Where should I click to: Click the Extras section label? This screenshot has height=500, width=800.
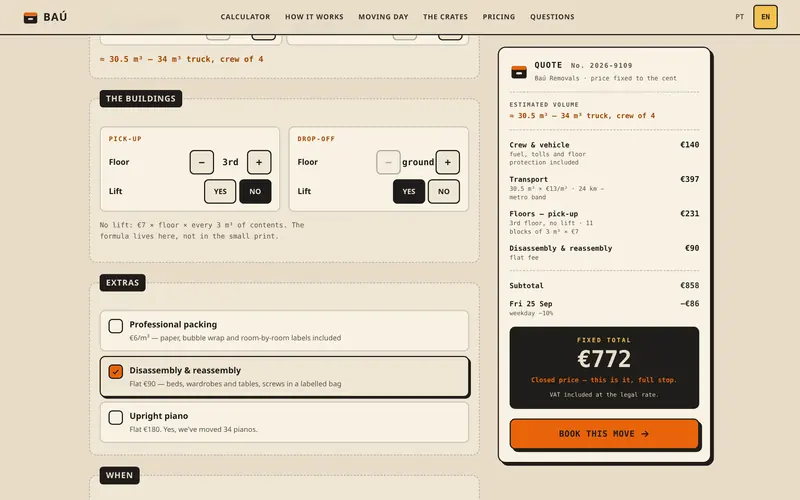coord(122,283)
